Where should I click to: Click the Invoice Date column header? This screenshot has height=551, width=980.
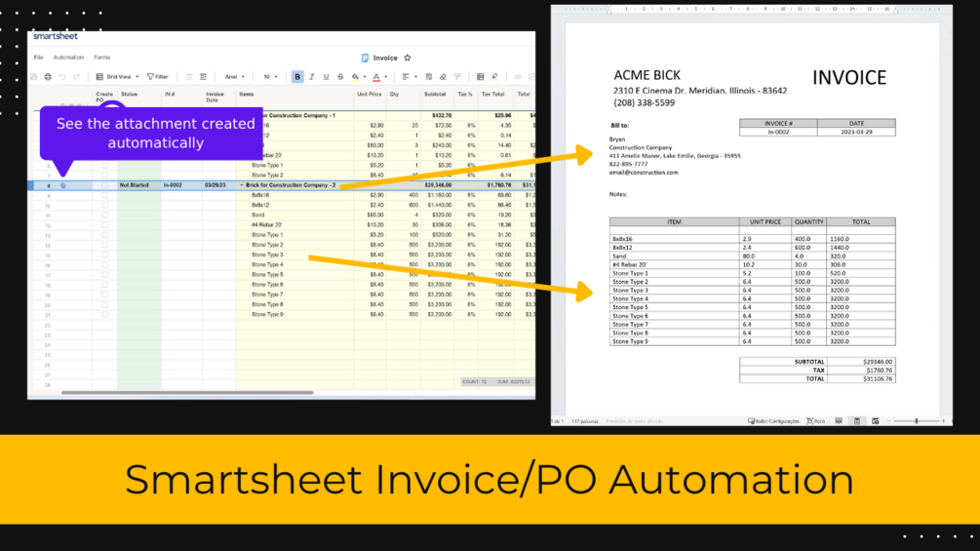(x=215, y=97)
